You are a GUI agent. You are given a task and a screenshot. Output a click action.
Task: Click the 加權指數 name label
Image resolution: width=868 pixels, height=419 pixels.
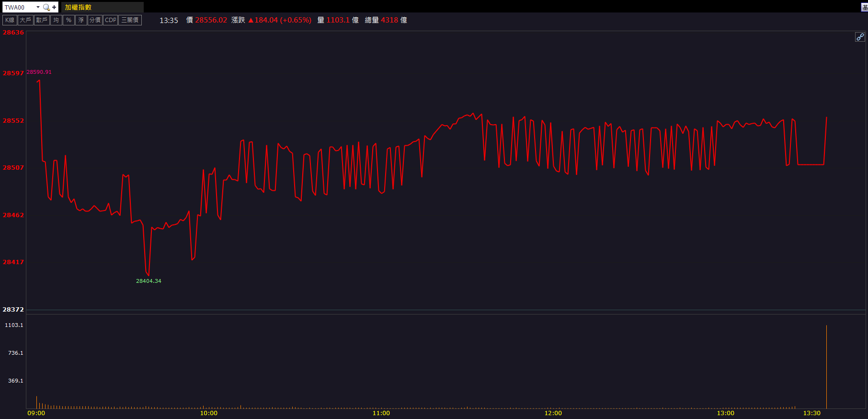tap(79, 7)
